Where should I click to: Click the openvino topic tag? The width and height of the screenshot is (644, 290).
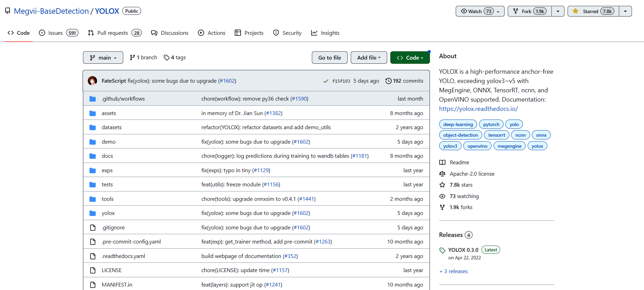(x=477, y=146)
